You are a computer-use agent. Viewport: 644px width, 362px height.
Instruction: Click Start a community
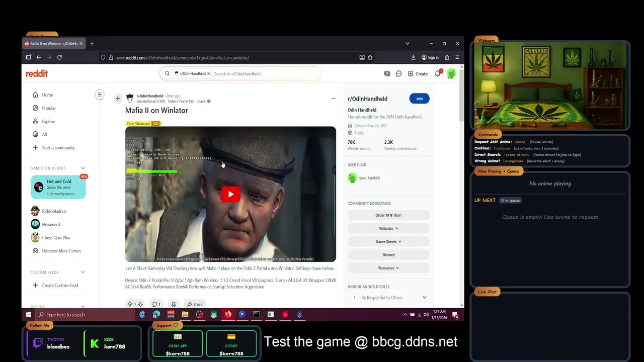point(57,147)
